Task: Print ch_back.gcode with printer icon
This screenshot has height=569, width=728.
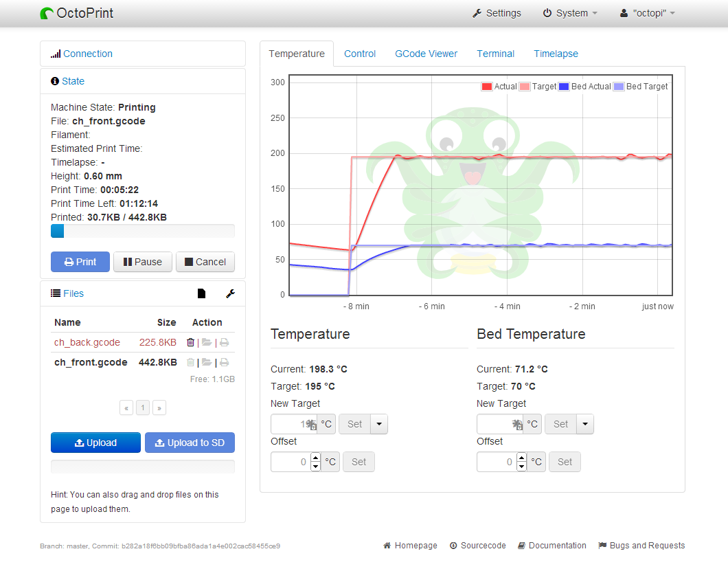Action: click(225, 342)
